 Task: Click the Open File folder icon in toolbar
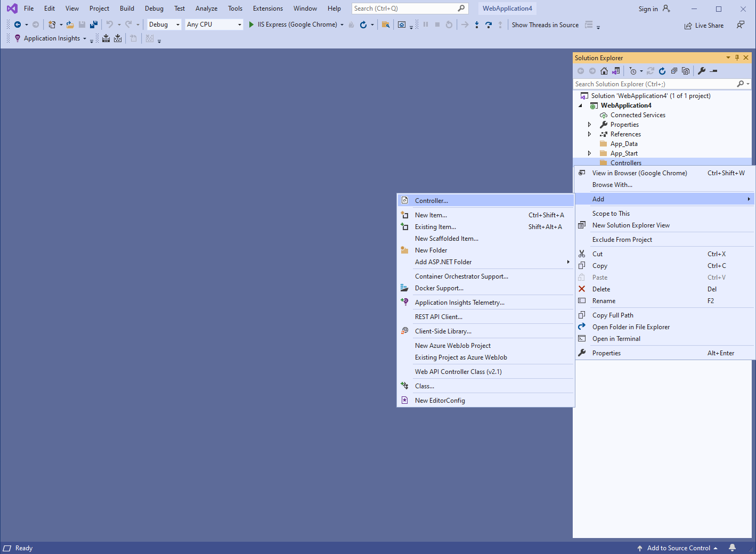[70, 25]
